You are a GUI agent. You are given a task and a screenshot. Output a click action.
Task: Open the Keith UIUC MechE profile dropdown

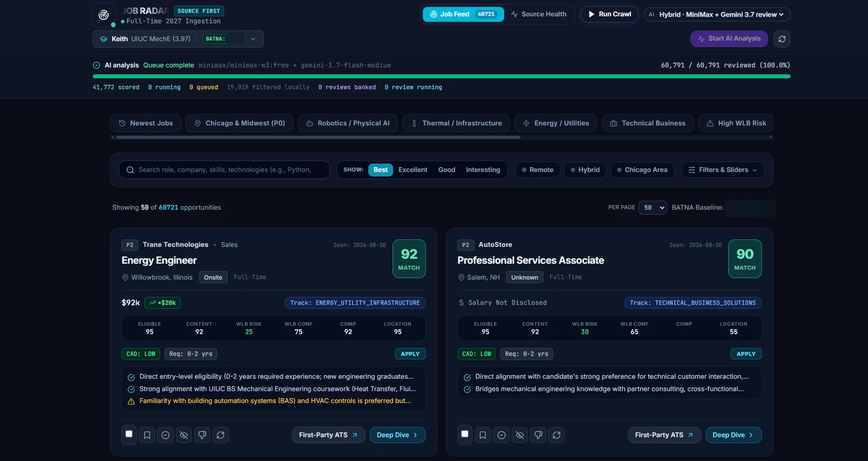tap(178, 39)
